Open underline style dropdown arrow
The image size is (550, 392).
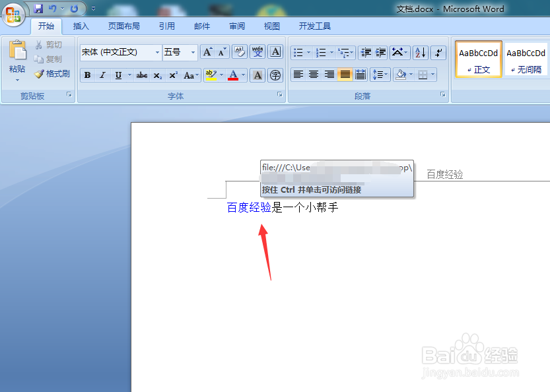(129, 75)
